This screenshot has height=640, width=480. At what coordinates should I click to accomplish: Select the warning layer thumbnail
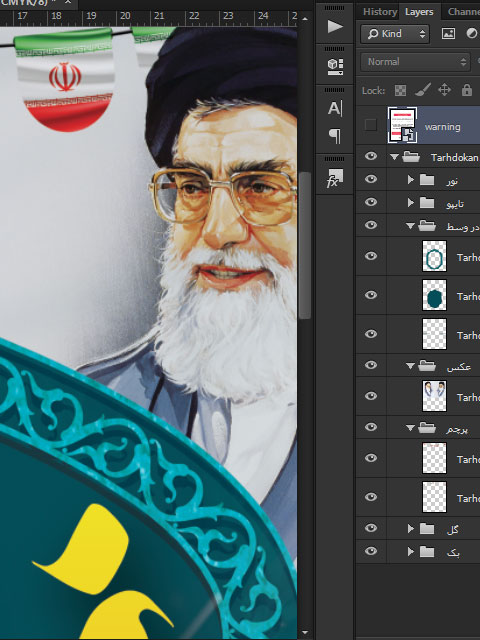(x=402, y=125)
